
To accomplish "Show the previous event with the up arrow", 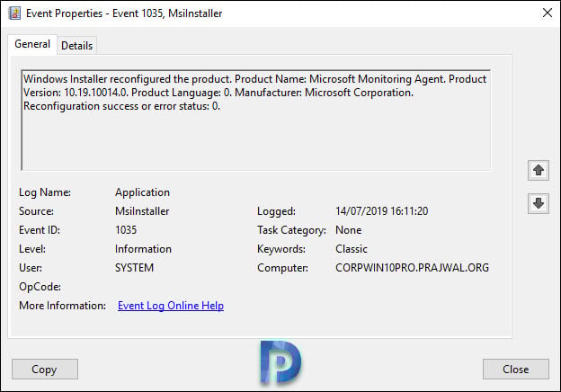I will tap(539, 170).
